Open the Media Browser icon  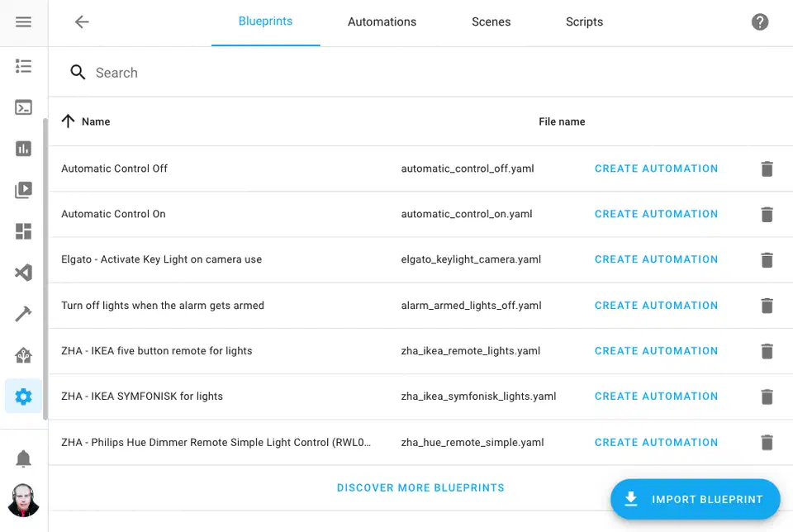[x=24, y=190]
